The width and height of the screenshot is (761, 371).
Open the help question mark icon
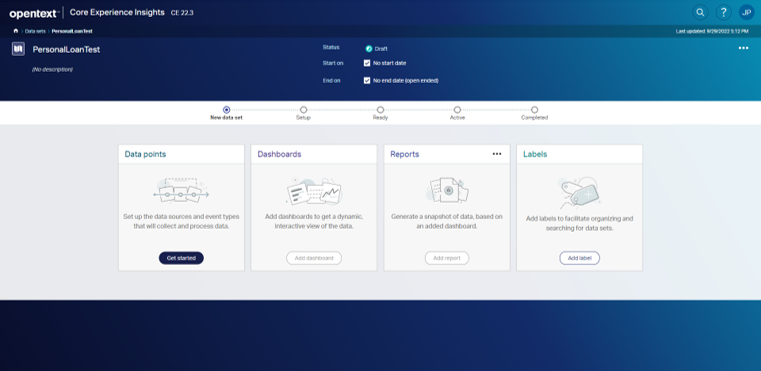click(x=723, y=13)
